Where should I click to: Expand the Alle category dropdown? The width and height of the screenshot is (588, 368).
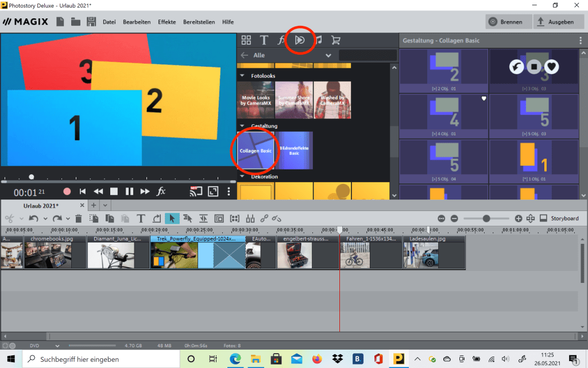(x=328, y=55)
